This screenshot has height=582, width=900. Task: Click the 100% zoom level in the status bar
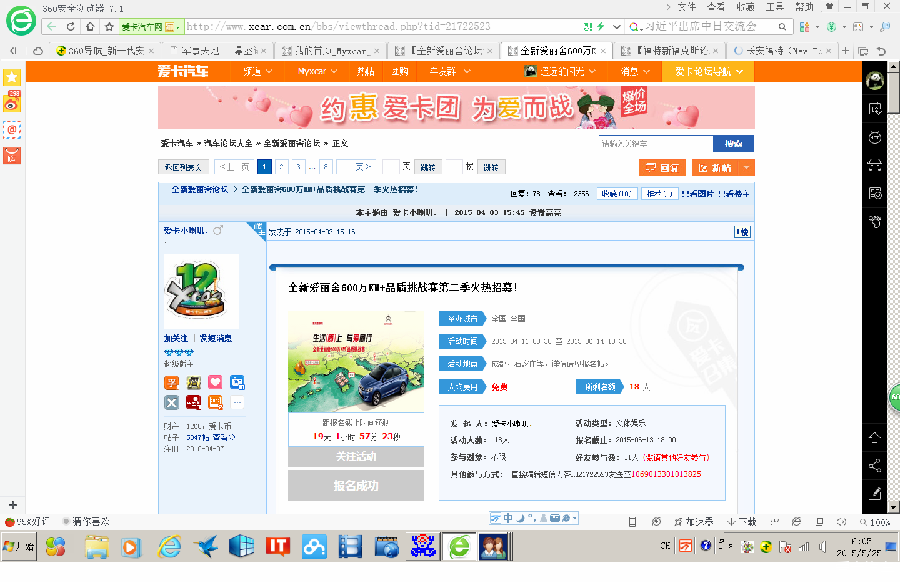point(876,522)
